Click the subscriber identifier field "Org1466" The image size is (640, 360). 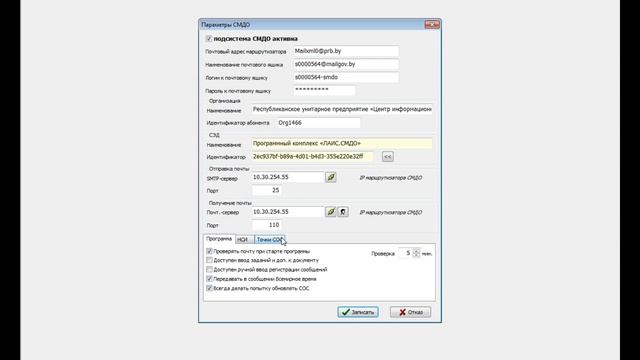tap(318, 123)
